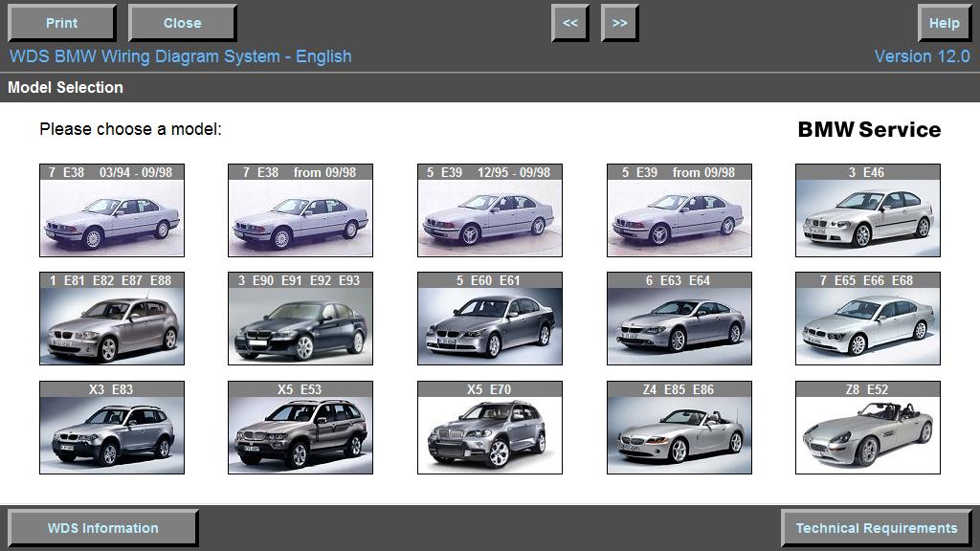
Task: Select the 7 E38 03/94 - 09/98 model
Action: pos(112,210)
